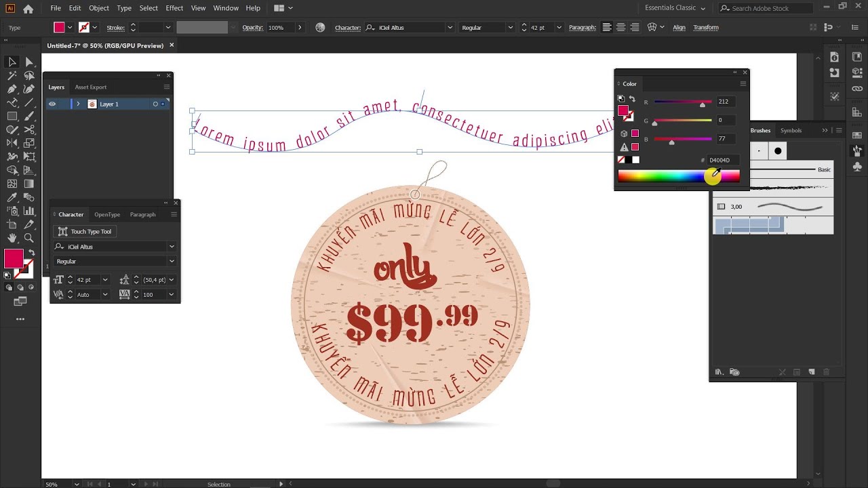This screenshot has height=488, width=868.
Task: Select the Free Transform tool
Action: [29, 157]
